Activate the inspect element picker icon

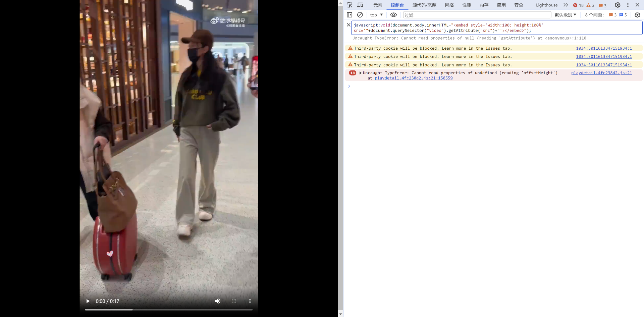pyautogui.click(x=350, y=5)
